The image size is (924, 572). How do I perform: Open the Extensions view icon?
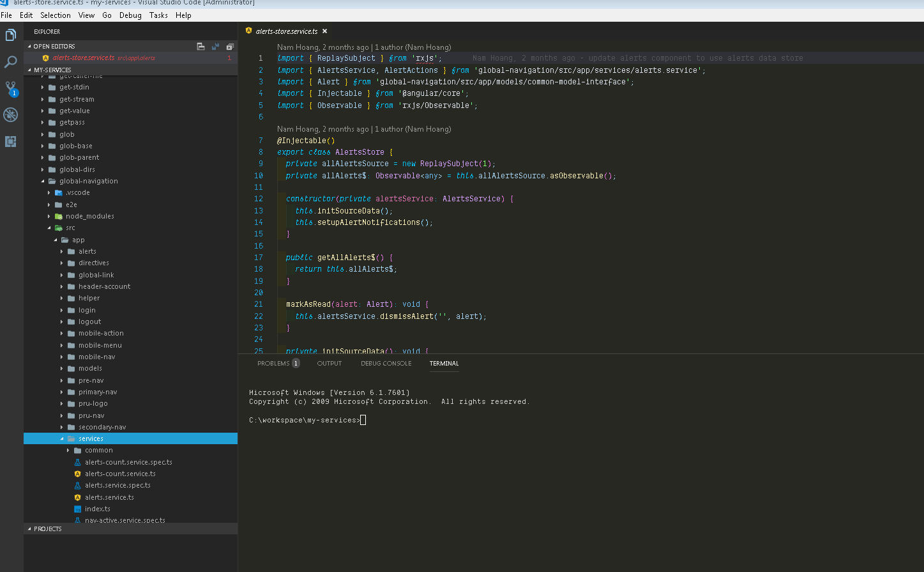click(10, 142)
